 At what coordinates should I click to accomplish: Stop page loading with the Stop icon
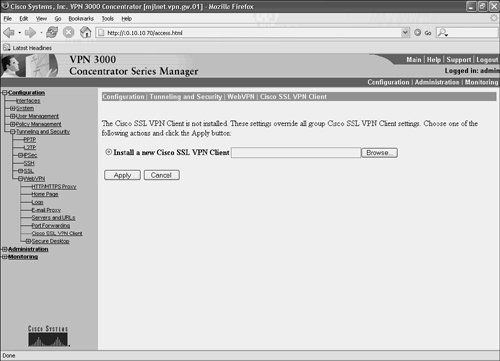(x=69, y=32)
